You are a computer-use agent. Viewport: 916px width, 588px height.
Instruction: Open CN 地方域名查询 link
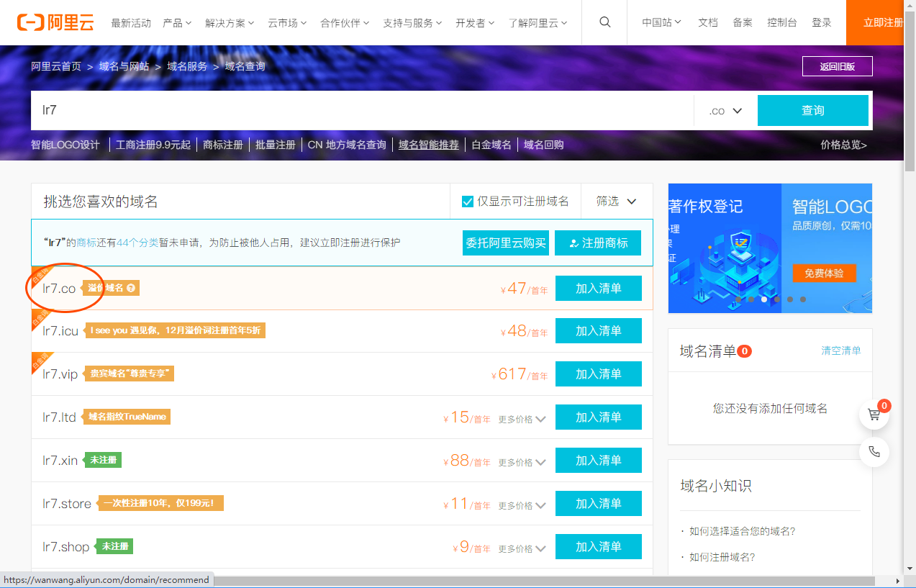(347, 145)
